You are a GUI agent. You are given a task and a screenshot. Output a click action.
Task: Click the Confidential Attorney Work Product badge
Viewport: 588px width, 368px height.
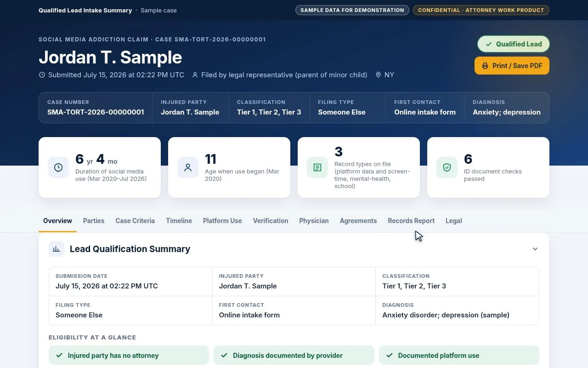point(481,10)
